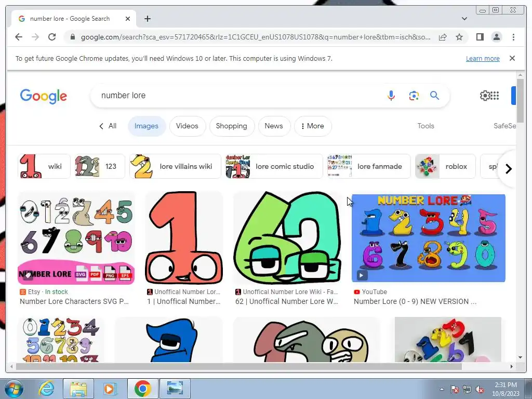Viewport: 532px width, 399px height.
Task: Open the Chrome side panel icon
Action: click(x=480, y=37)
